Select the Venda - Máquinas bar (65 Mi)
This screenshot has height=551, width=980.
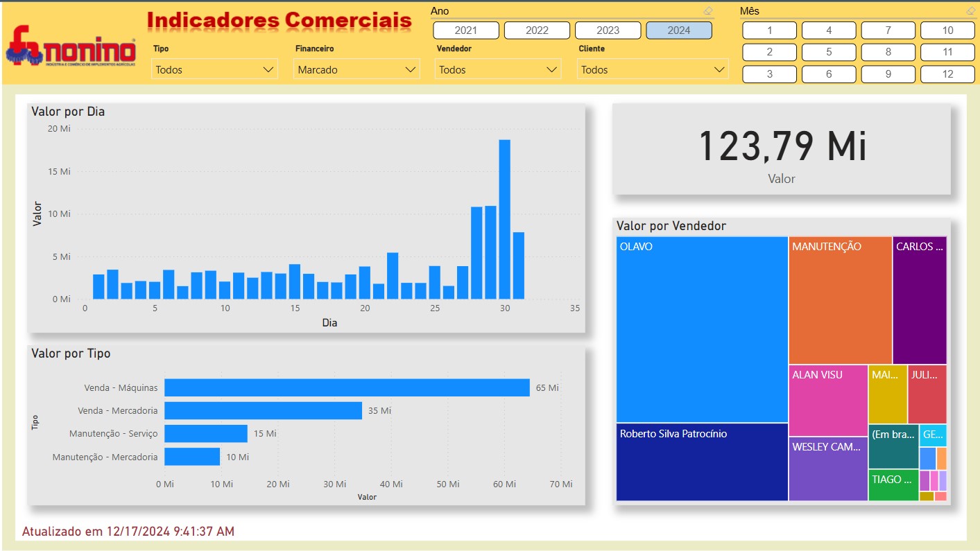tap(347, 387)
